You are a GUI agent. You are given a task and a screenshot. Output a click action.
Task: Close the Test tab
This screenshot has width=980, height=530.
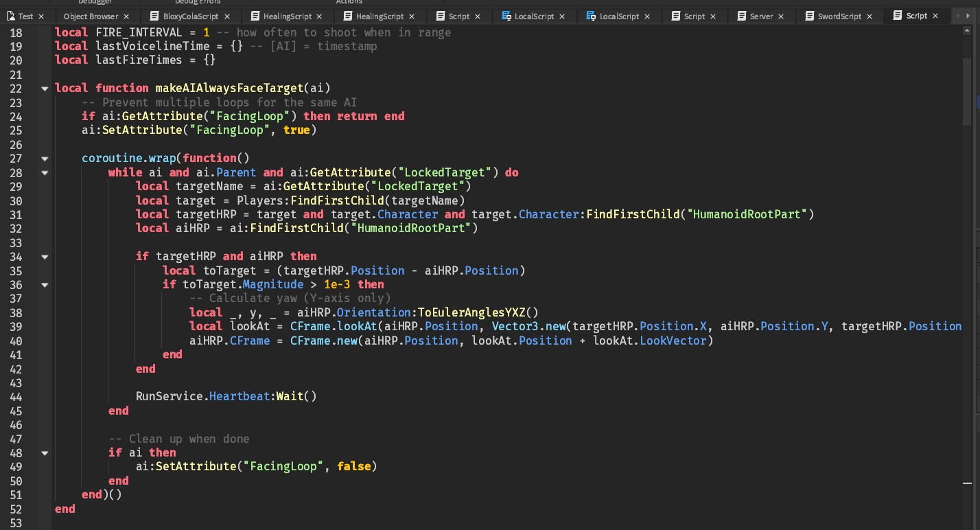(x=41, y=16)
